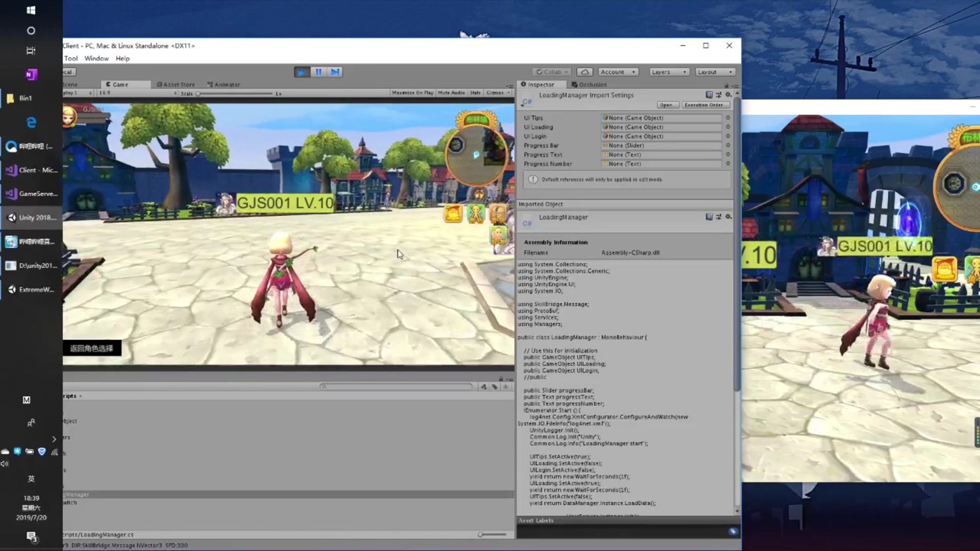The image size is (980, 551).
Task: Enable Mute Audio in the Game view
Action: 451,92
